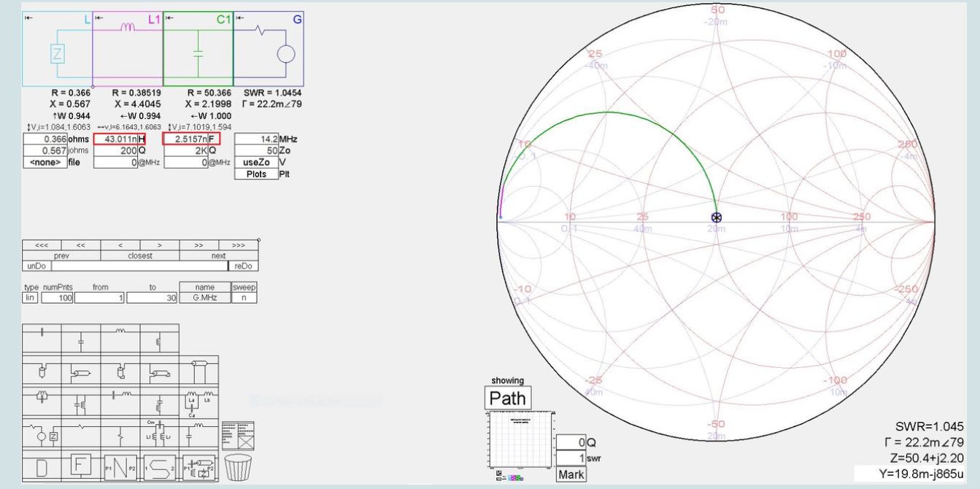980x489 pixels.
Task: Edit the C1 Q value of 2K
Action: (185, 150)
